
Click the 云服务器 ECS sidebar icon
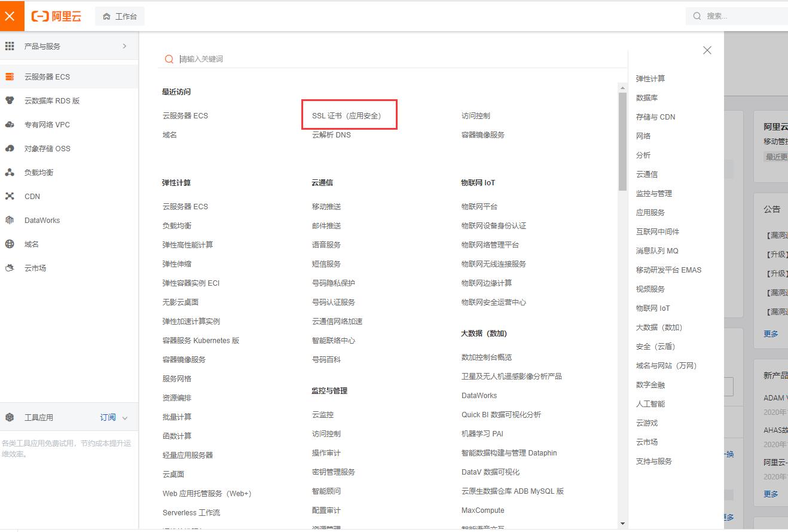point(10,77)
